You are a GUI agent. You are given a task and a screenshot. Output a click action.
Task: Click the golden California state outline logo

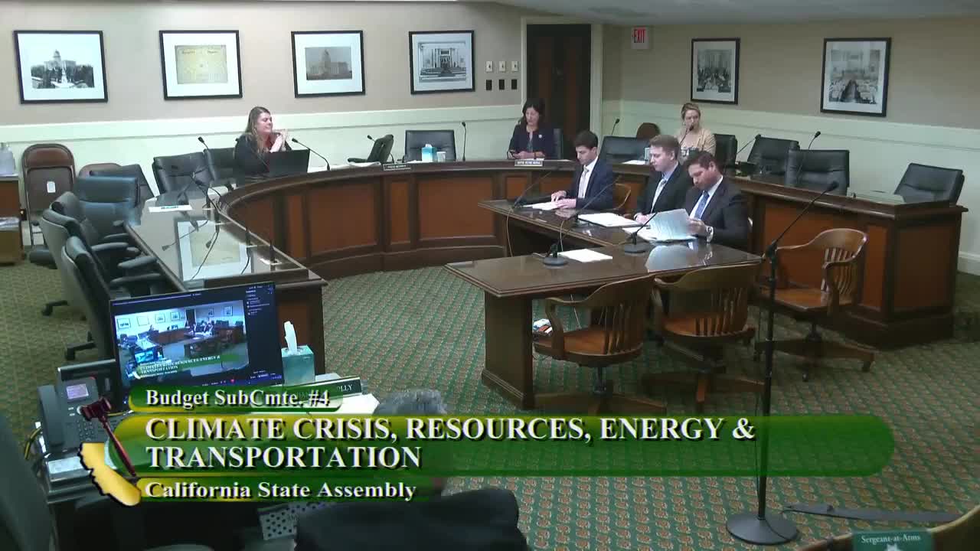coord(109,474)
